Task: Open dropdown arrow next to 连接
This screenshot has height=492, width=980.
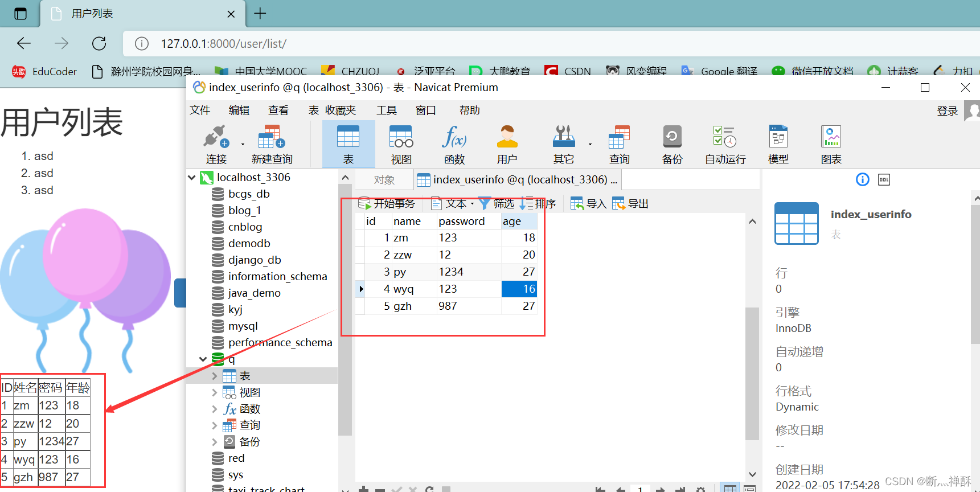Action: (x=243, y=145)
